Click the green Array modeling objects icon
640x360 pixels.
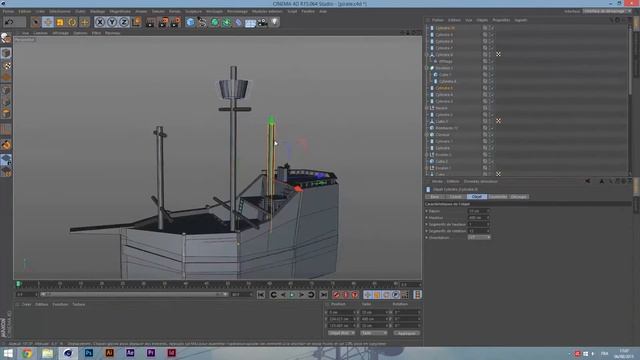pos(226,22)
